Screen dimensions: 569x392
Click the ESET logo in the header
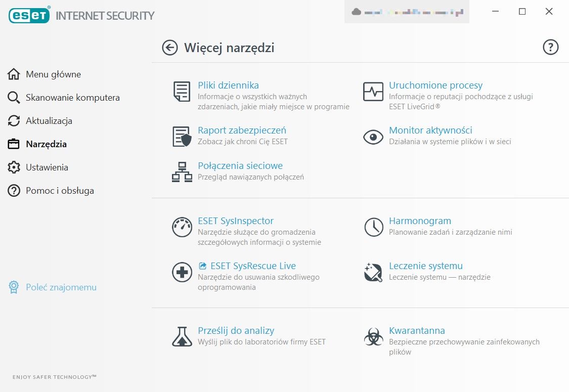click(29, 15)
